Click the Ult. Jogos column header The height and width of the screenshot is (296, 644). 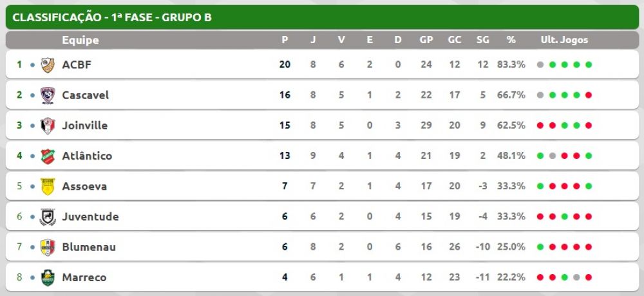[564, 41]
